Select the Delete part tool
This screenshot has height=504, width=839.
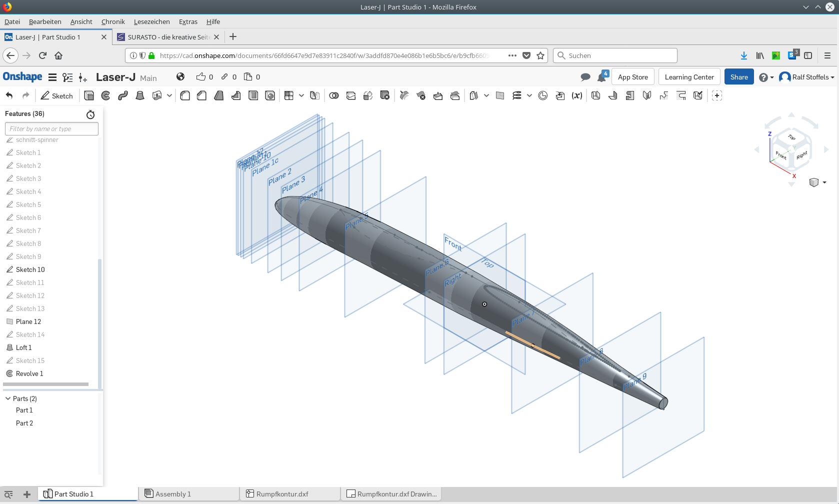tap(385, 95)
